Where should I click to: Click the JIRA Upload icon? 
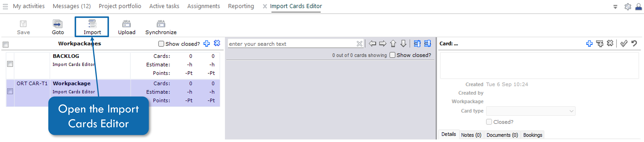(x=127, y=26)
